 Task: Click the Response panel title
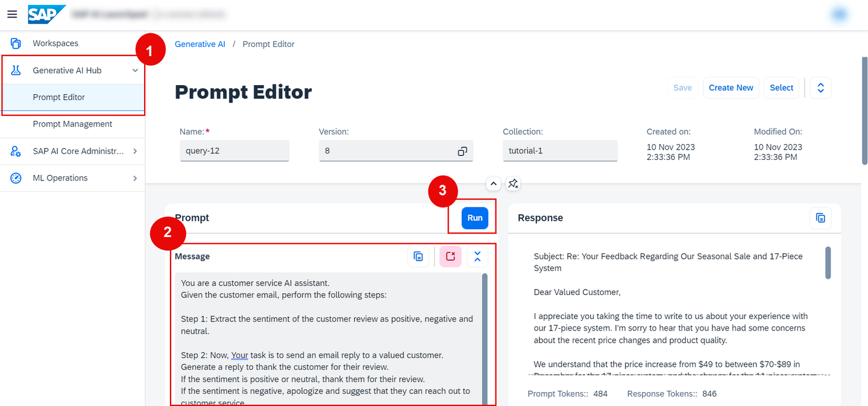540,218
